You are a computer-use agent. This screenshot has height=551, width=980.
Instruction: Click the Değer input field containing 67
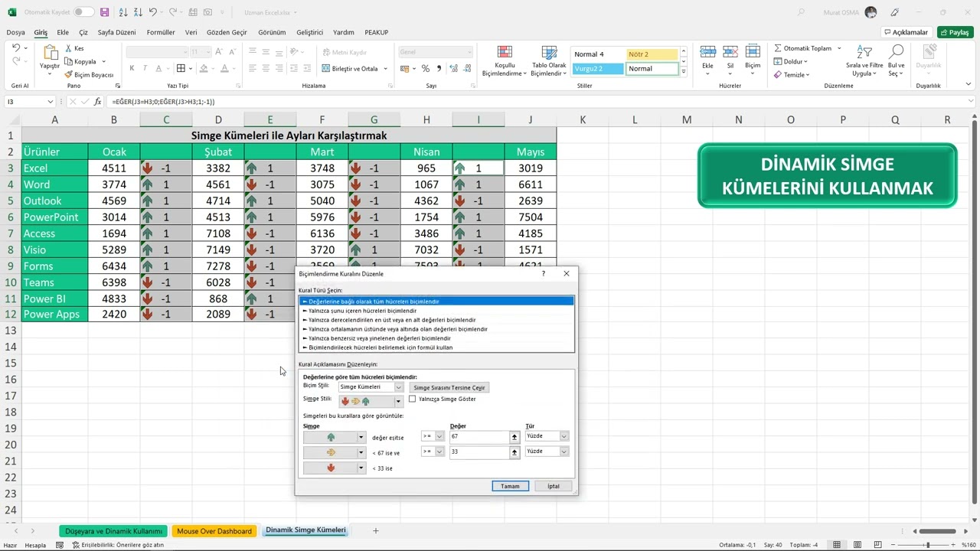[x=479, y=436]
